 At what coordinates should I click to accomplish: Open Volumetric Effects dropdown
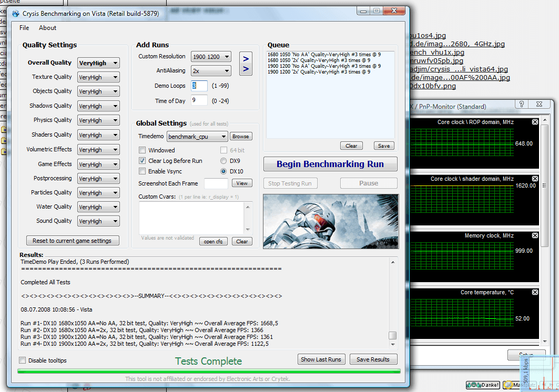(x=98, y=150)
